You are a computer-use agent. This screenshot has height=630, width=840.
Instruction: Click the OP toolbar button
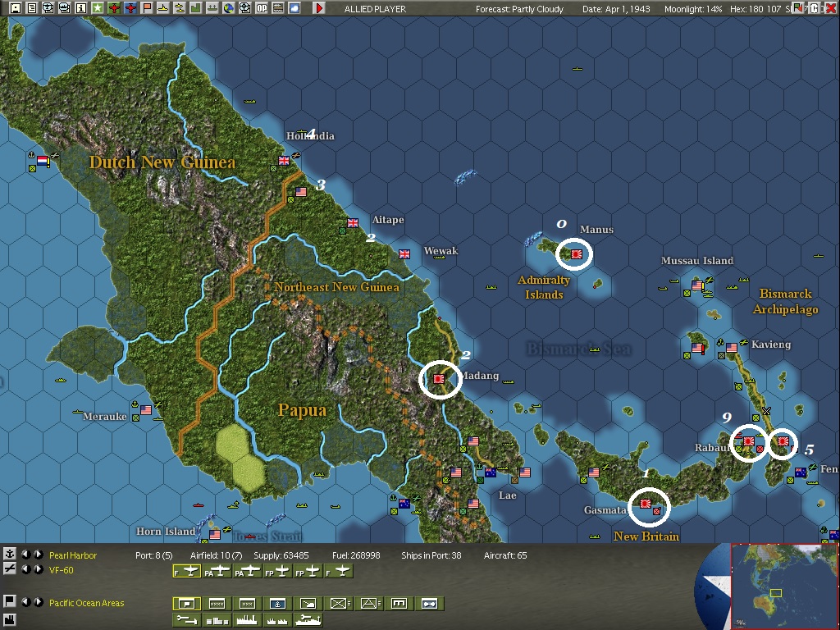262,7
